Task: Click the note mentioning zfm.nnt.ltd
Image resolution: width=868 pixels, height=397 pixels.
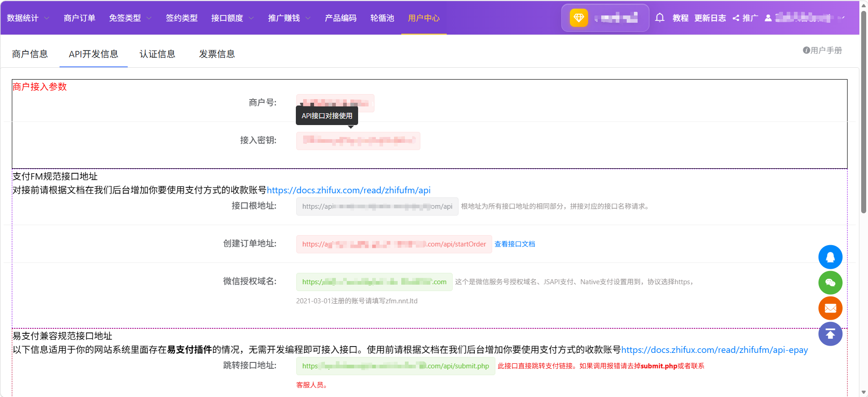Action: click(x=357, y=301)
